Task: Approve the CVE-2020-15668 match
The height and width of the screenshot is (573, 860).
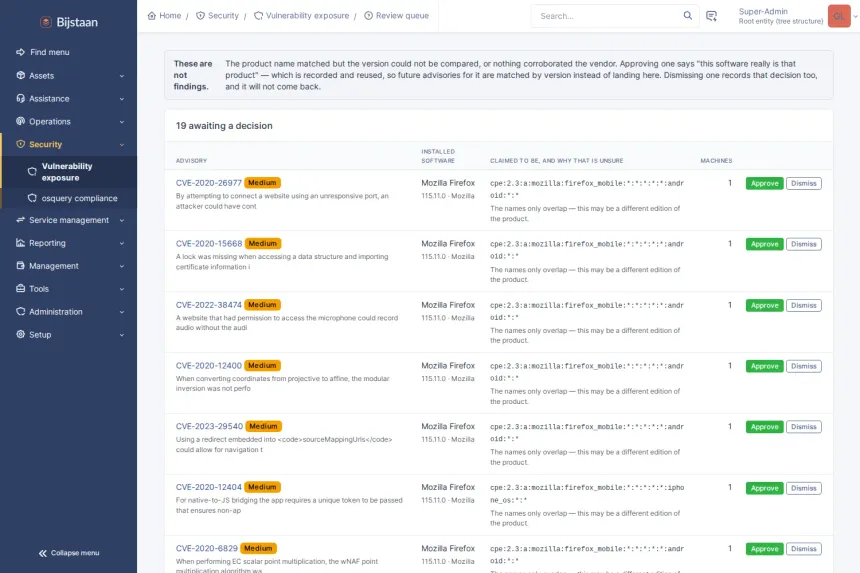Action: click(765, 244)
